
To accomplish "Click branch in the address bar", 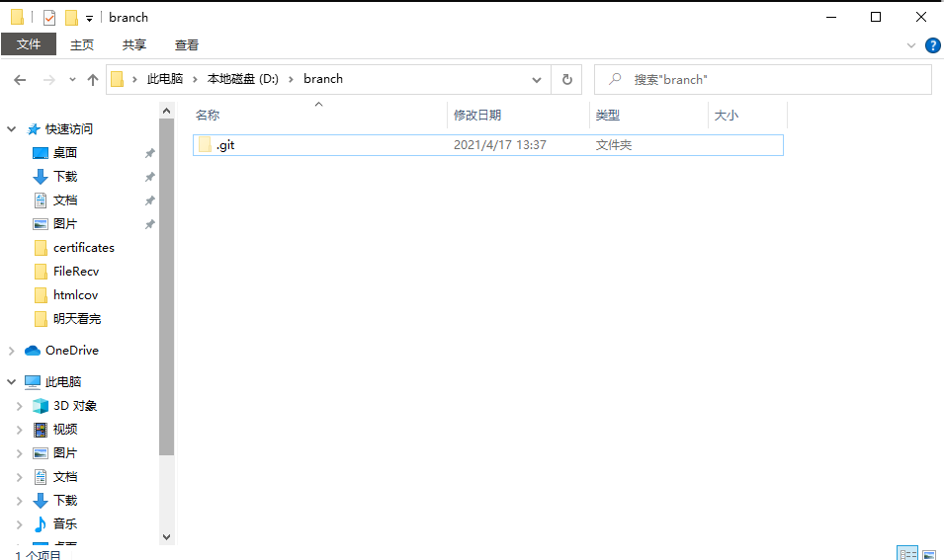I will [x=323, y=79].
